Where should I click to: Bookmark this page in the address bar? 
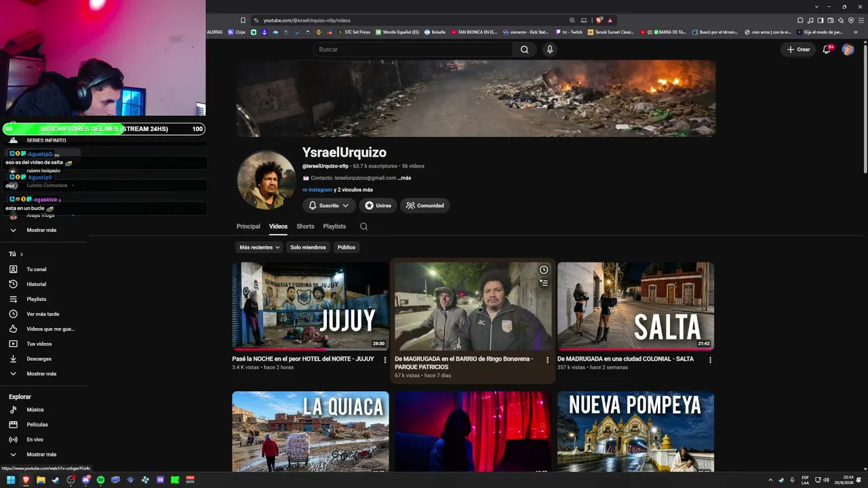click(243, 20)
